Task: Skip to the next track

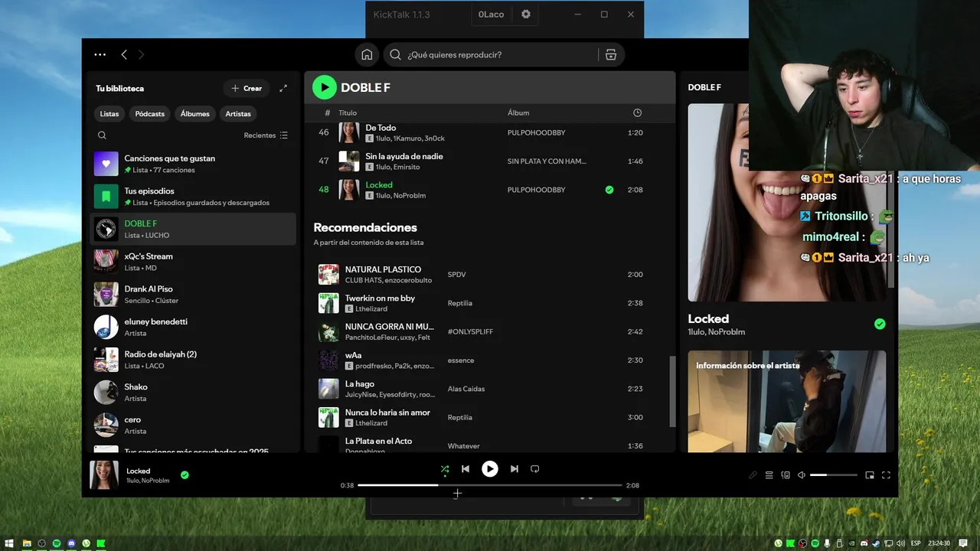Action: (x=514, y=469)
